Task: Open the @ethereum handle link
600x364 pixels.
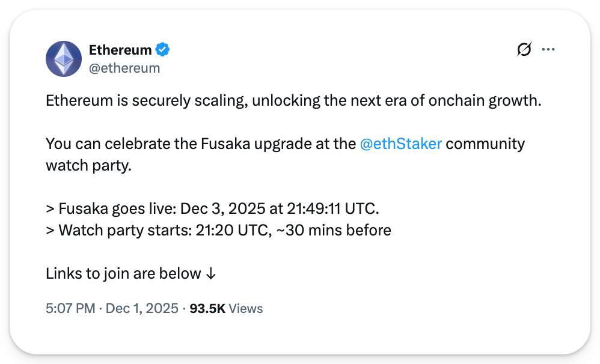Action: click(124, 68)
